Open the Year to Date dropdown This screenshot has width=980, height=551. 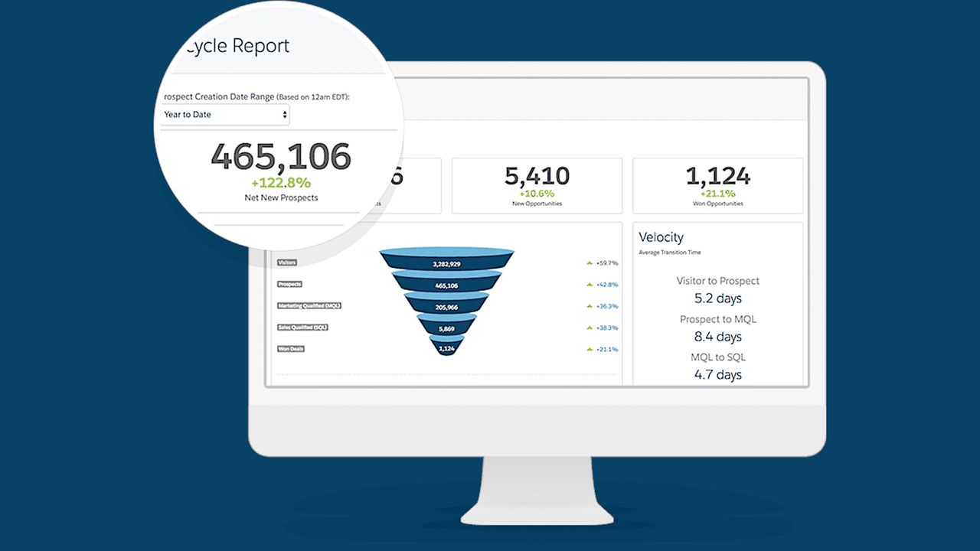(224, 115)
